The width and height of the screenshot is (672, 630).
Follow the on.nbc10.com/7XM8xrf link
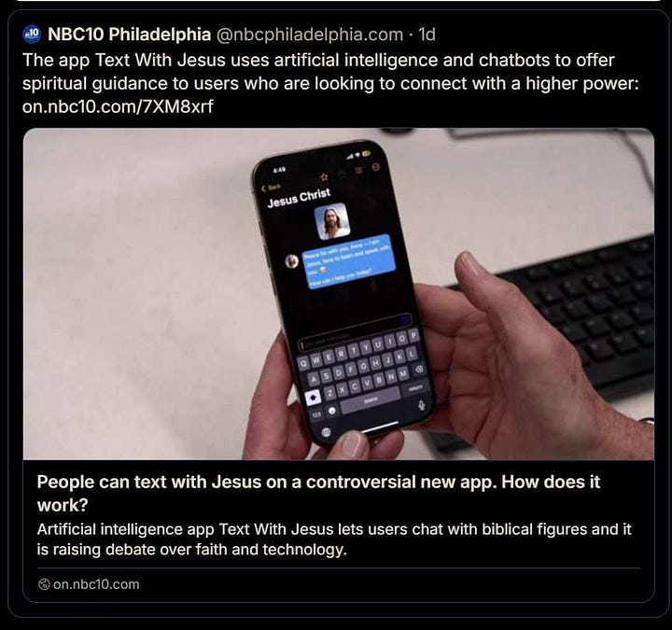(118, 106)
